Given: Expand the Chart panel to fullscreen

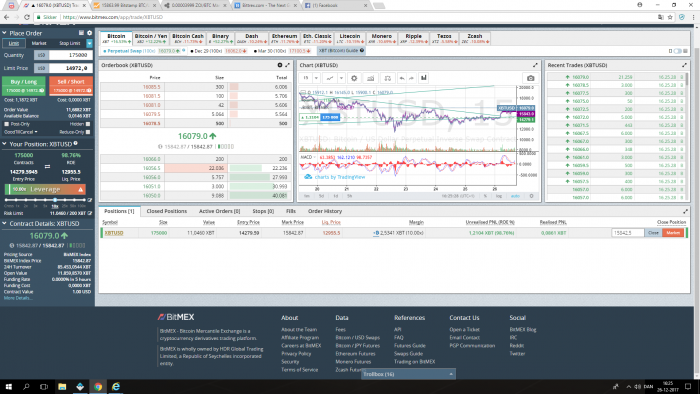Looking at the screenshot, I should pos(535,65).
